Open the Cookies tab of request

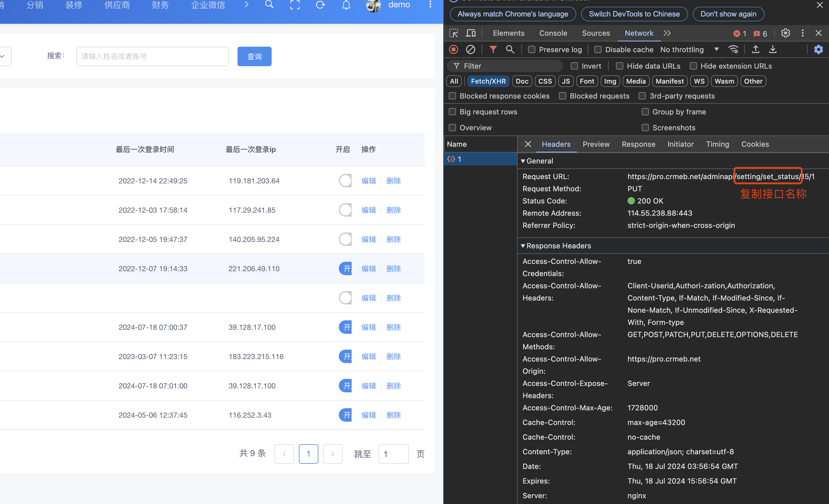pyautogui.click(x=755, y=144)
